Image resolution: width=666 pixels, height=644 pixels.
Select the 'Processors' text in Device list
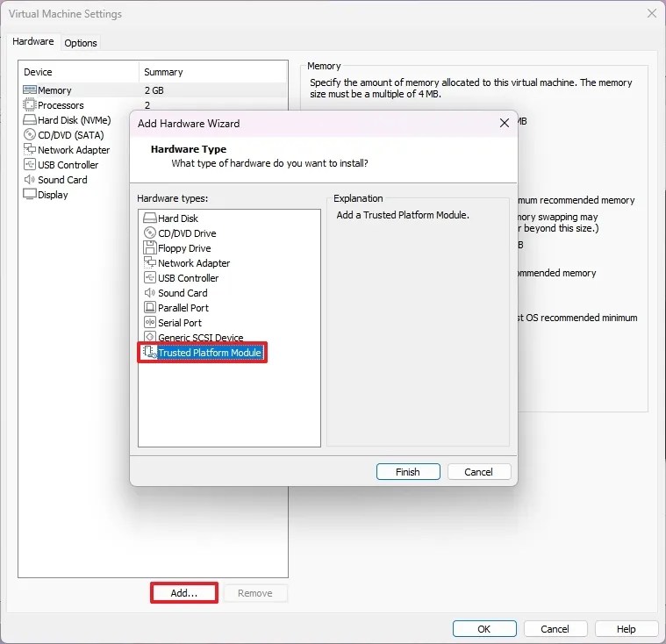click(61, 105)
